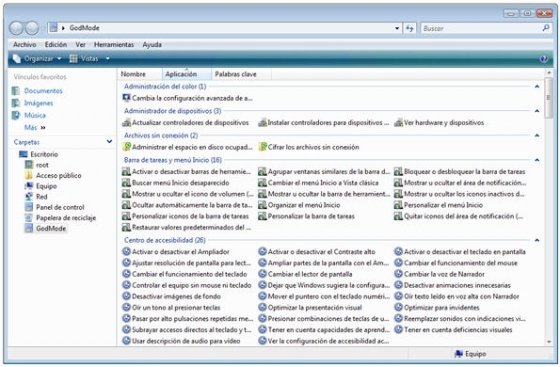Open the address bar history dropdown arrow
The image size is (560, 367).
(397, 28)
